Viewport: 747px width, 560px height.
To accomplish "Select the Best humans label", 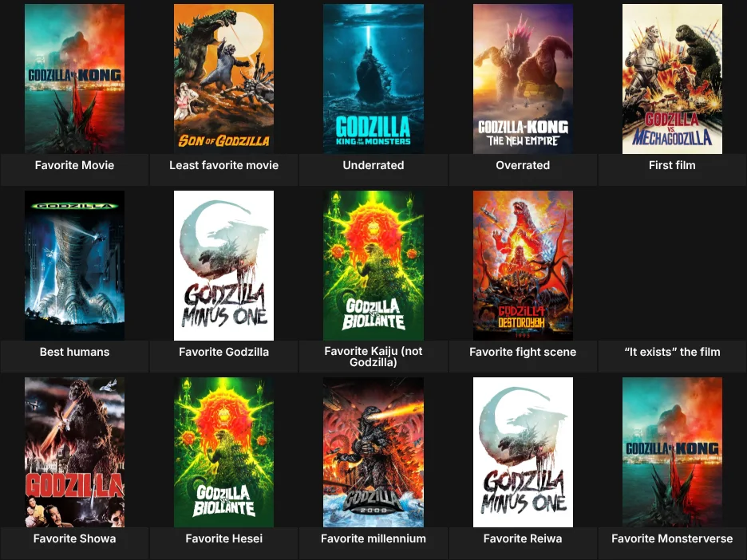I will [74, 352].
